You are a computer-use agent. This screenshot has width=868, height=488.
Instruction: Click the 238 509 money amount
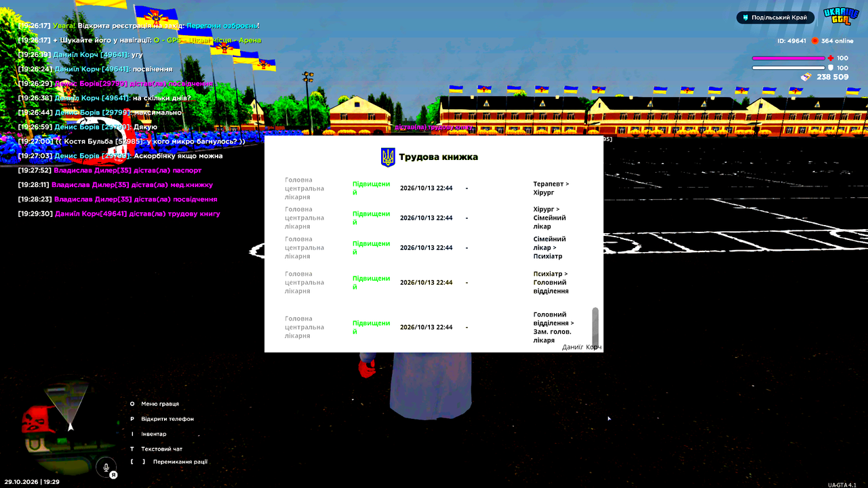(x=832, y=77)
